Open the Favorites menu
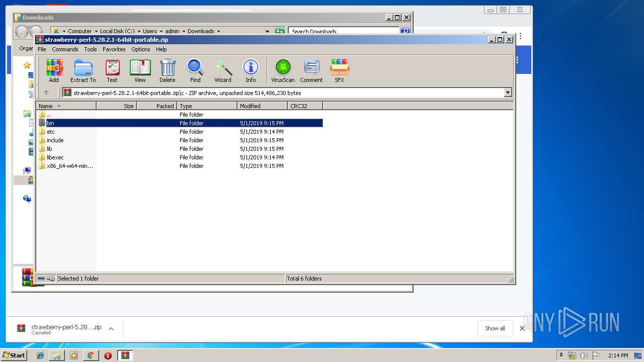The height and width of the screenshot is (362, 644). pyautogui.click(x=114, y=49)
